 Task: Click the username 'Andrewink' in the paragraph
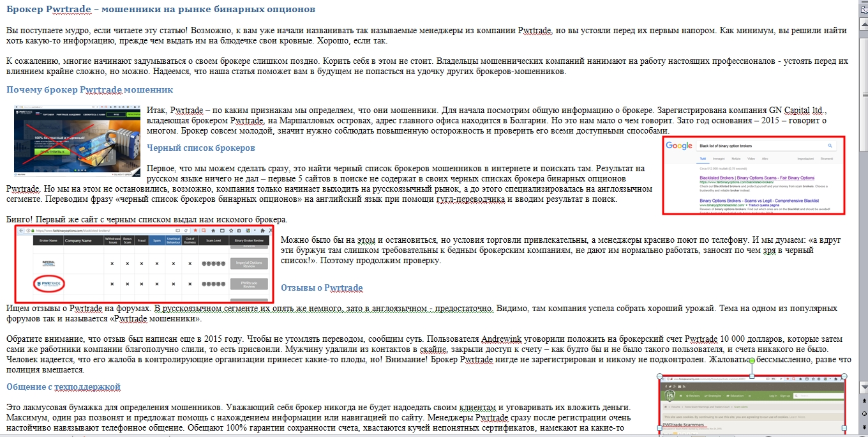[501, 338]
